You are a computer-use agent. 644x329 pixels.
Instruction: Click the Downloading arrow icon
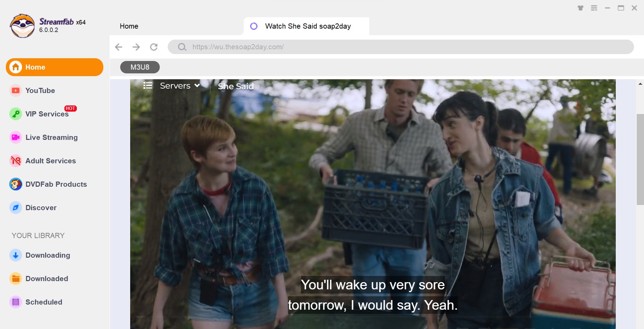[x=15, y=255]
